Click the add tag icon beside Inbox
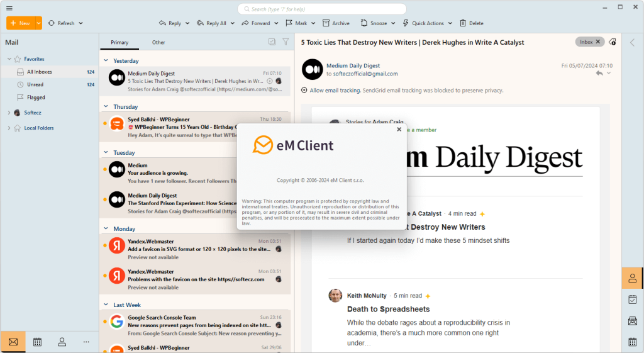 click(613, 42)
